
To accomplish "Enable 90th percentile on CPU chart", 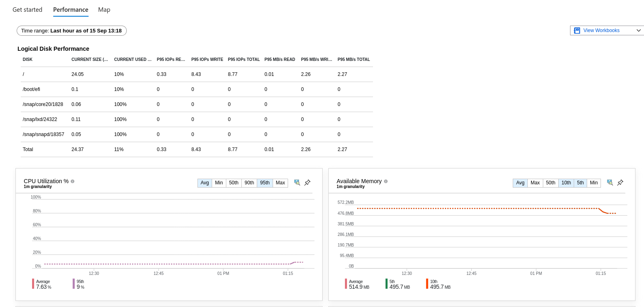I will [249, 183].
